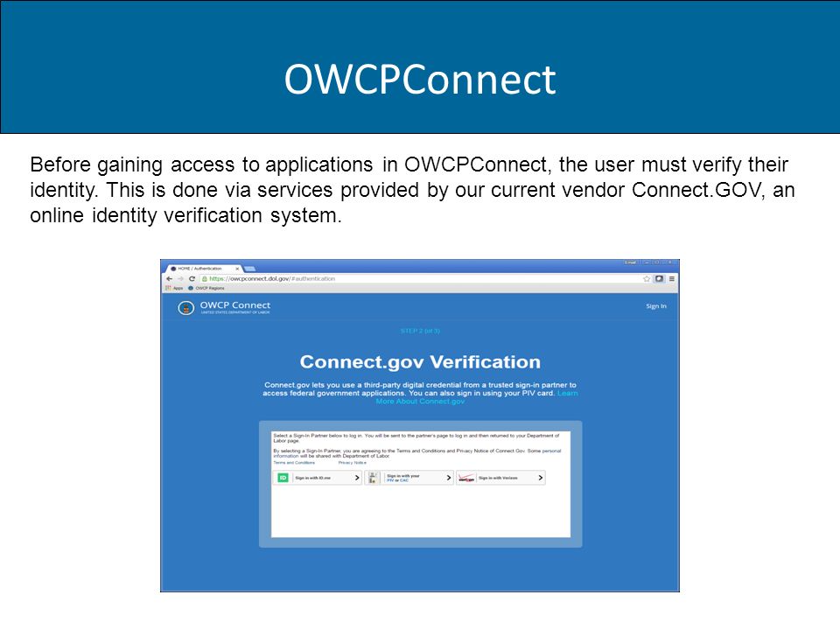This screenshot has width=840, height=630.
Task: Click Sign in with Verizon button
Action: (500, 478)
